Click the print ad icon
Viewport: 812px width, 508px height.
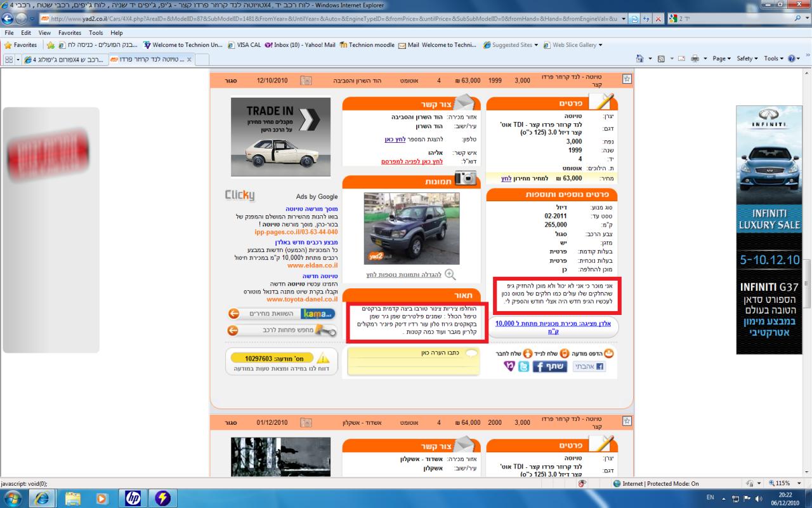click(x=610, y=353)
